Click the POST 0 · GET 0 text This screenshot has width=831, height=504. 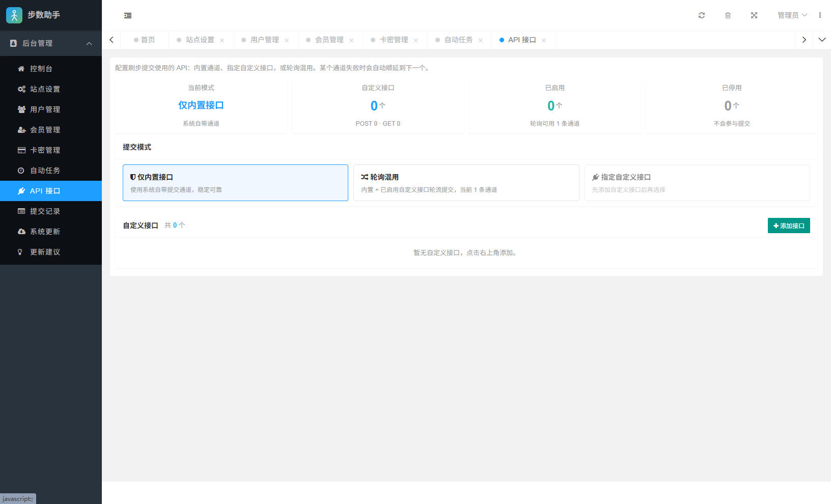[378, 124]
